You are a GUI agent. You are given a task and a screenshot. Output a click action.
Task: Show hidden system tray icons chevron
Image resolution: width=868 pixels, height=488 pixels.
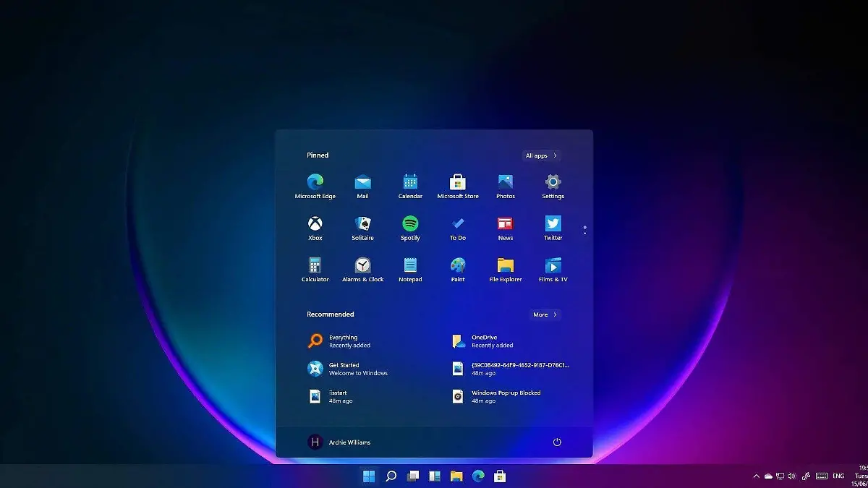click(757, 476)
